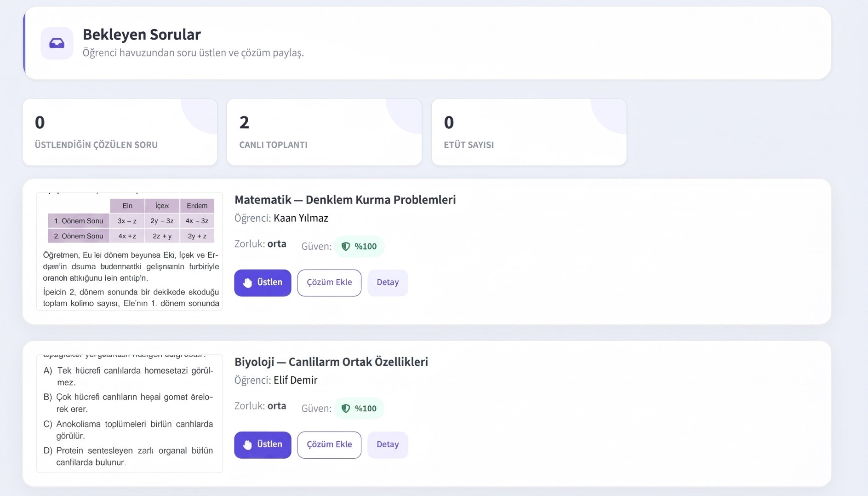The height and width of the screenshot is (496, 868).
Task: Click the subtitle about Öğrenci havuzundan soru üstlen
Action: pos(193,53)
